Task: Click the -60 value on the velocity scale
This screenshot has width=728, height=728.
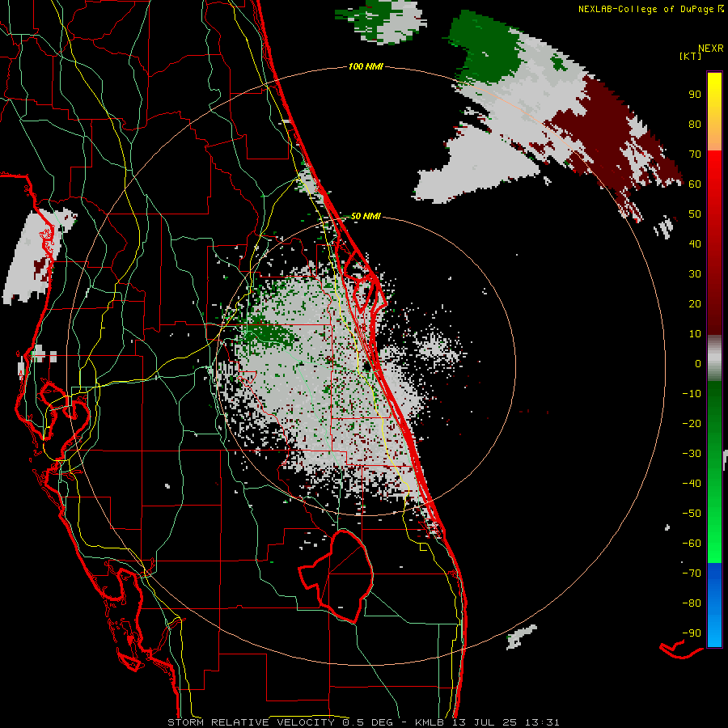Action: (x=692, y=544)
